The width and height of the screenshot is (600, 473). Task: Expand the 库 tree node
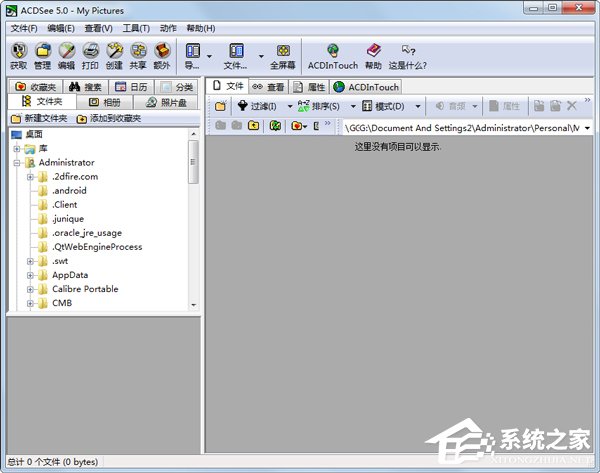(x=16, y=148)
